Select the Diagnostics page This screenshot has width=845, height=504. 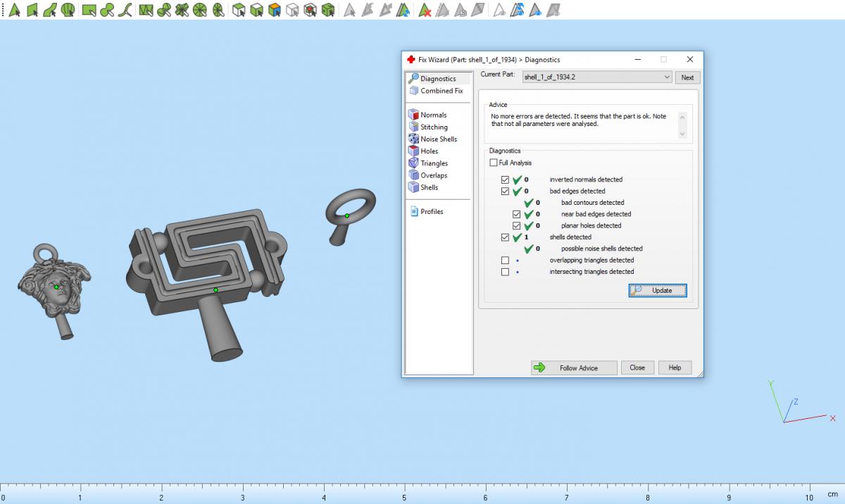point(437,79)
